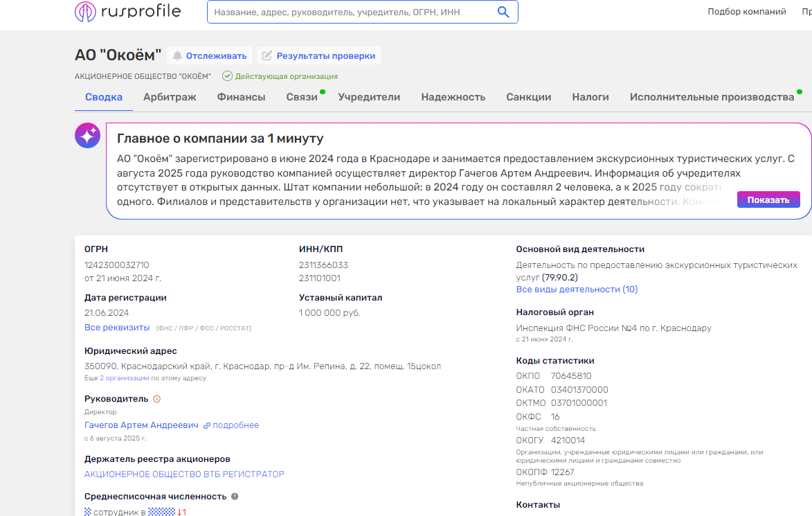This screenshot has height=516, width=812.
Task: Click the KPP value 231101001
Action: (320, 278)
